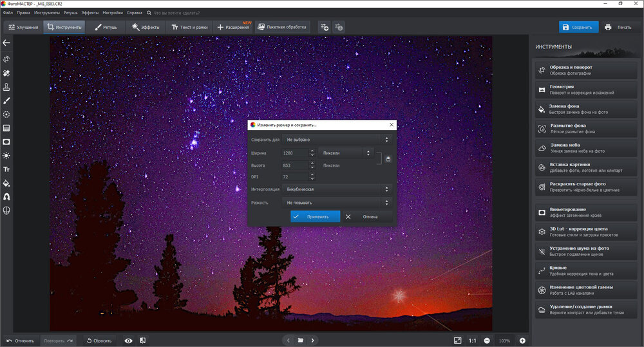644x347 pixels.
Task: Toggle before/after comparison view
Action: click(x=142, y=340)
